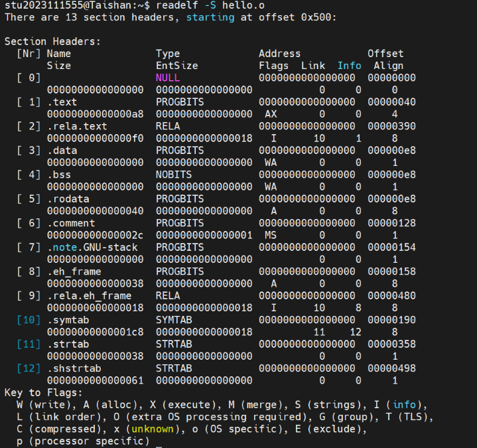Click offset value '00000190'
This screenshot has width=477, height=448.
click(x=391, y=320)
